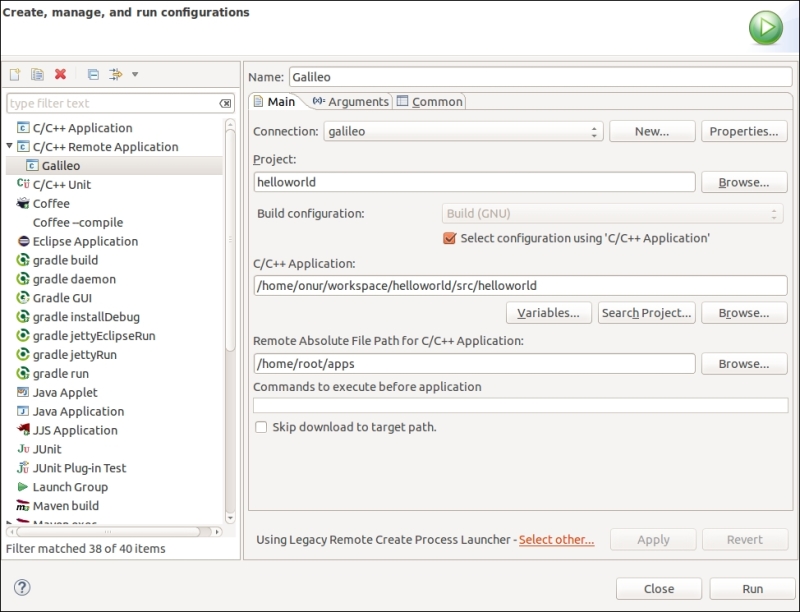Viewport: 800px width, 612px height.
Task: Switch to the Arguments tab
Action: point(351,101)
